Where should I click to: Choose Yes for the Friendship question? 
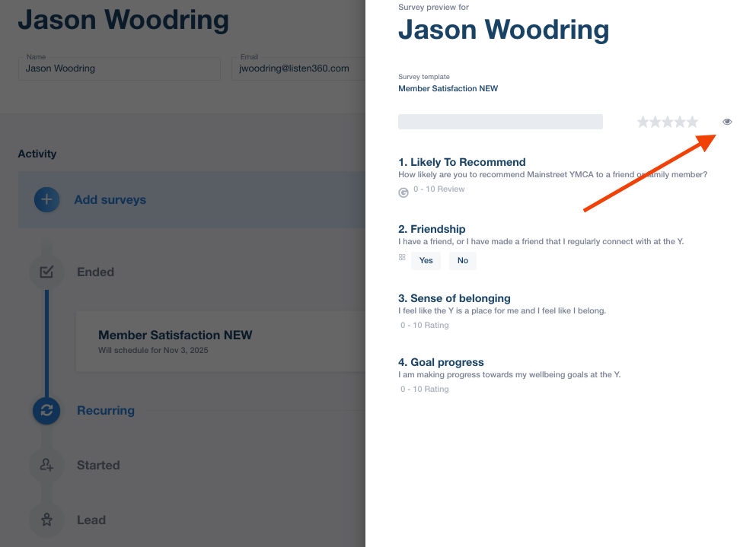click(426, 260)
